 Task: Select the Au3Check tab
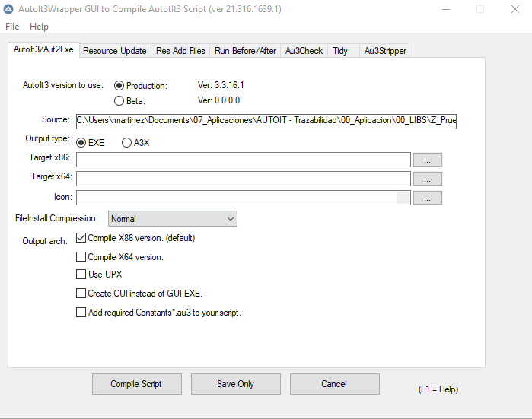coord(304,51)
